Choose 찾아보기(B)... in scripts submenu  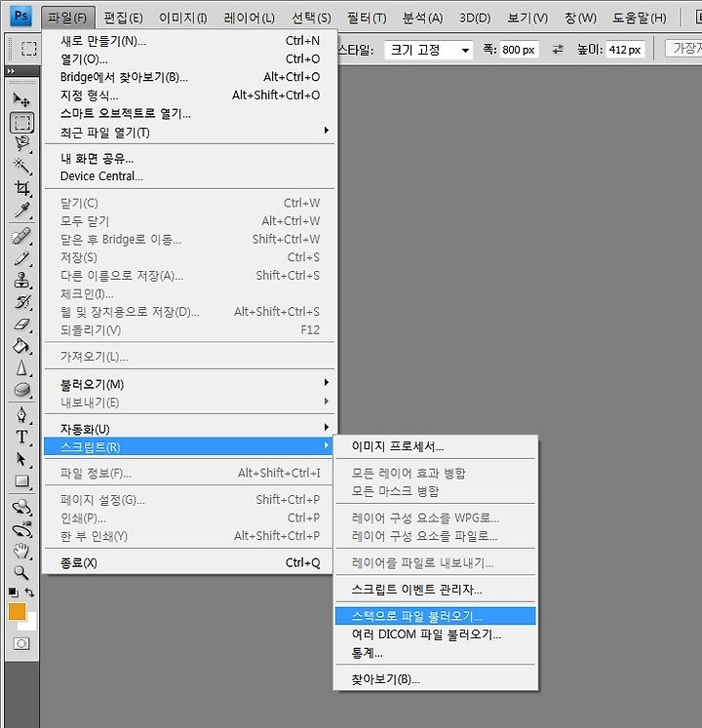pyautogui.click(x=435, y=679)
